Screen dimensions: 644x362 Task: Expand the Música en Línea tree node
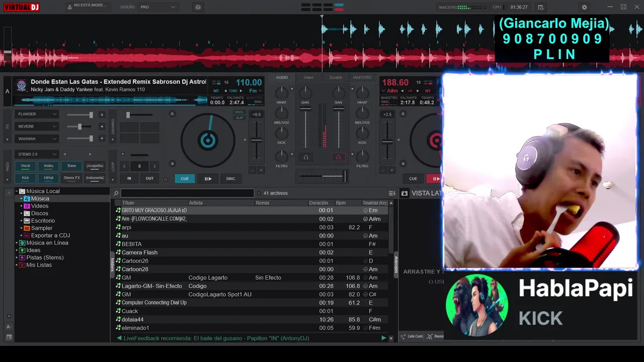coord(17,243)
